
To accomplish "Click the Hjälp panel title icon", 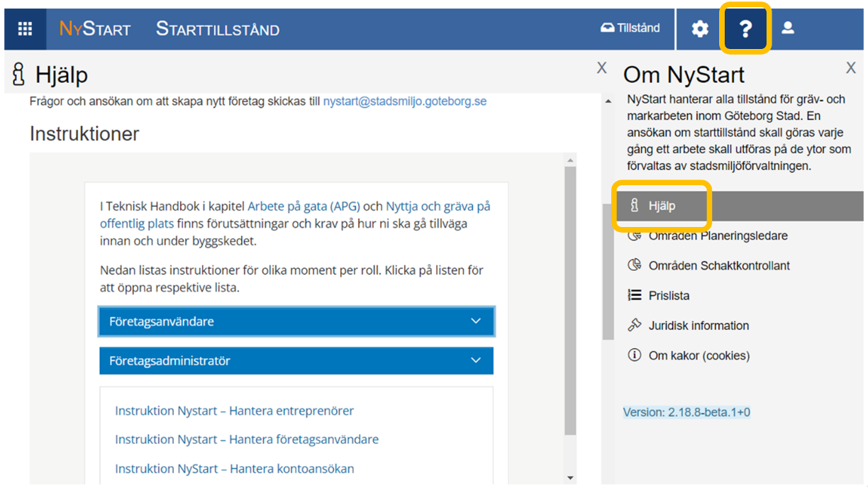I will 19,74.
